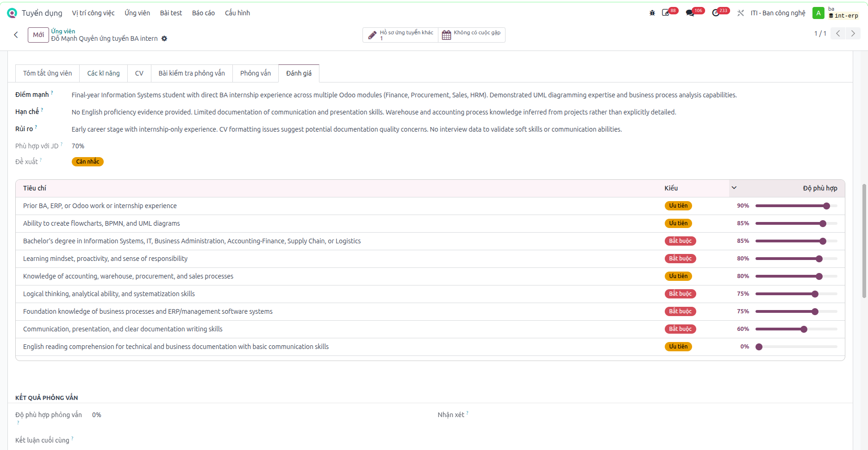Open the Ứng viên top menu

(x=137, y=13)
